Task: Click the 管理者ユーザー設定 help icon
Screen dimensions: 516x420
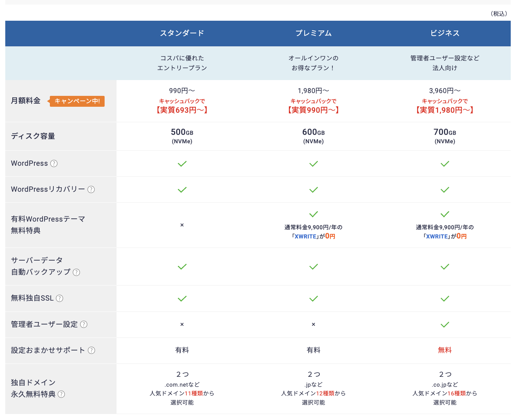Action: pos(84,324)
